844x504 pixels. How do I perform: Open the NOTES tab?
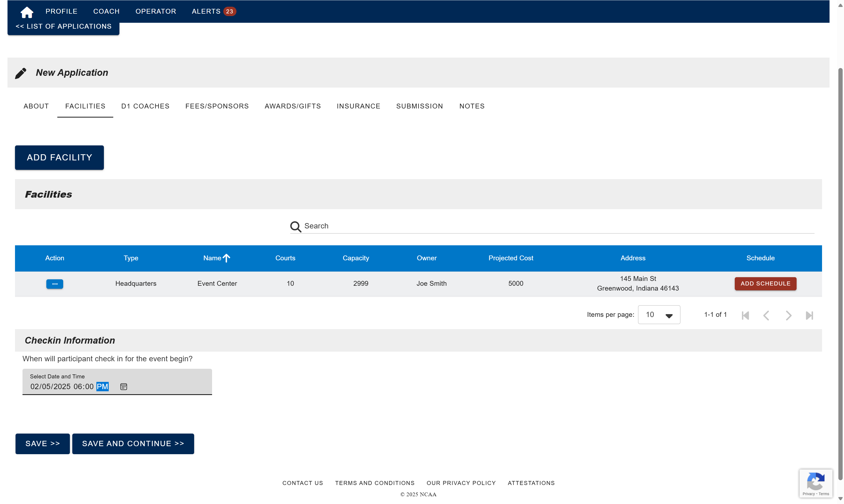click(472, 106)
